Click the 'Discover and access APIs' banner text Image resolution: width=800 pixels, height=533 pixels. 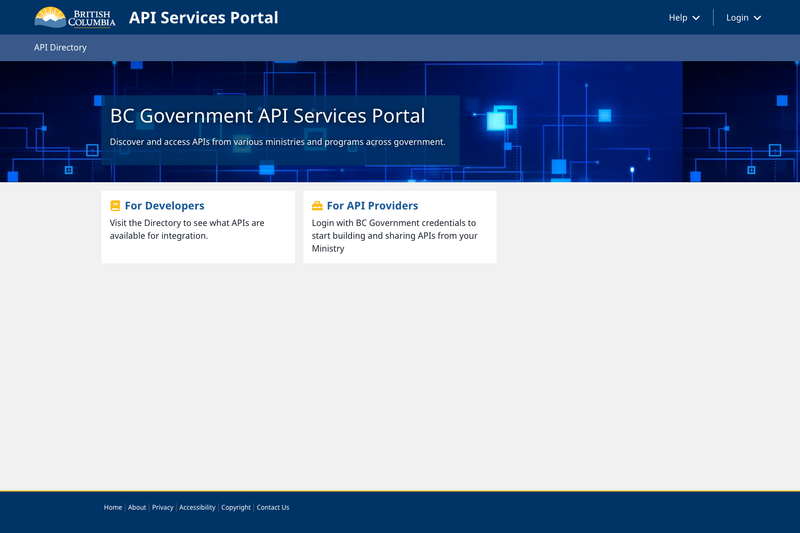click(x=278, y=142)
